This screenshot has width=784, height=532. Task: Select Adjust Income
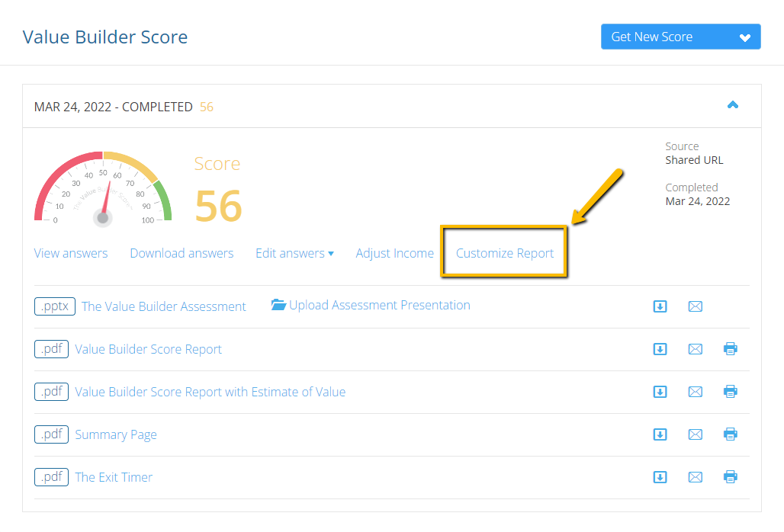click(x=394, y=253)
